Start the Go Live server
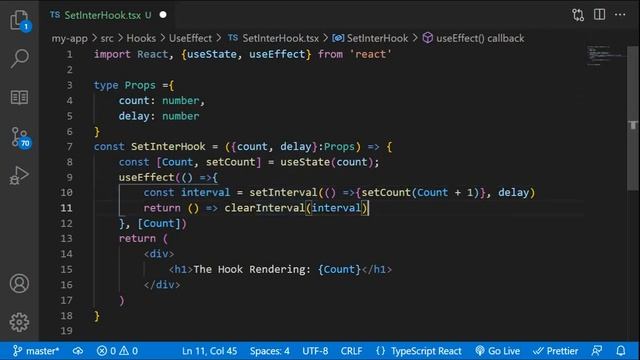Screen dimensions: 640x360 [x=498, y=351]
